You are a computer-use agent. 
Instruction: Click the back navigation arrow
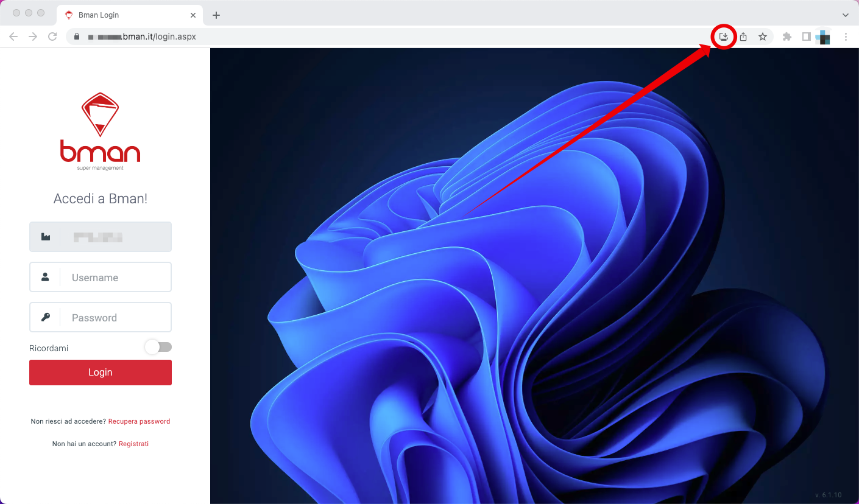[13, 37]
